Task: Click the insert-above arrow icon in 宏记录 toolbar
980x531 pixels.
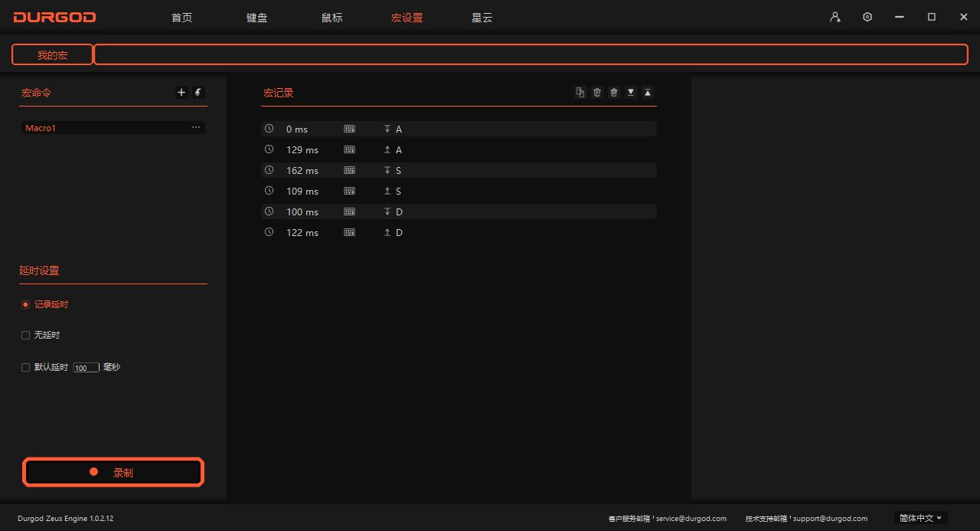Action: [x=647, y=92]
